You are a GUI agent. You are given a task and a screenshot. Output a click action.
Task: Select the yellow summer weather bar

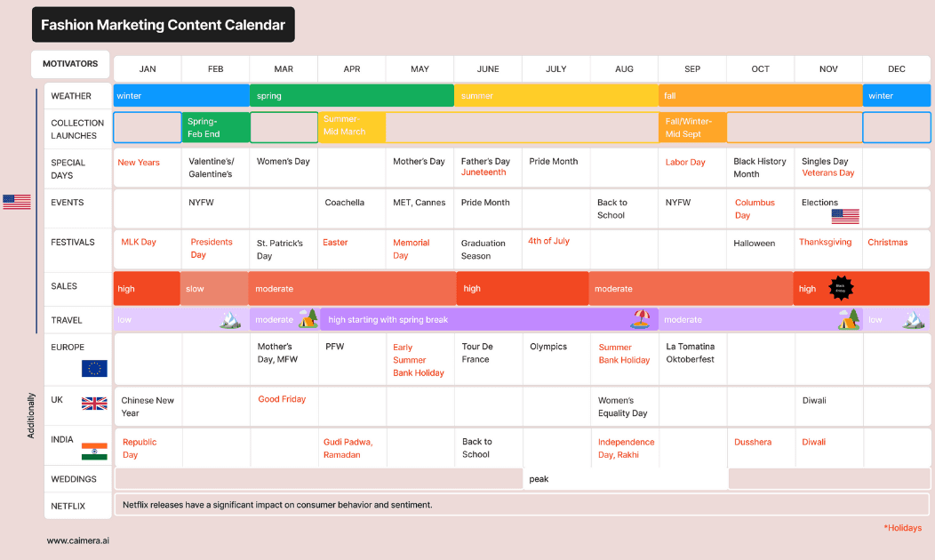[x=555, y=95]
